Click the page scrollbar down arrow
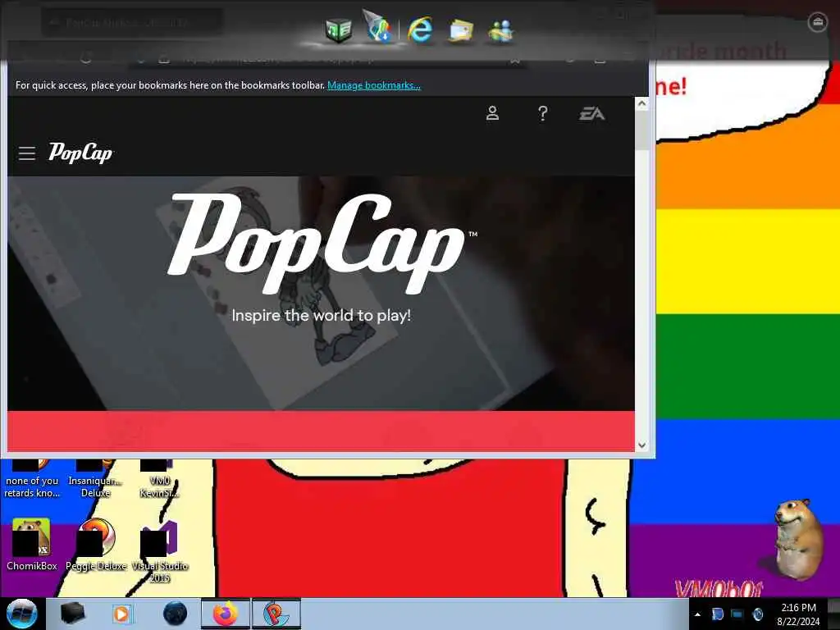 (641, 445)
